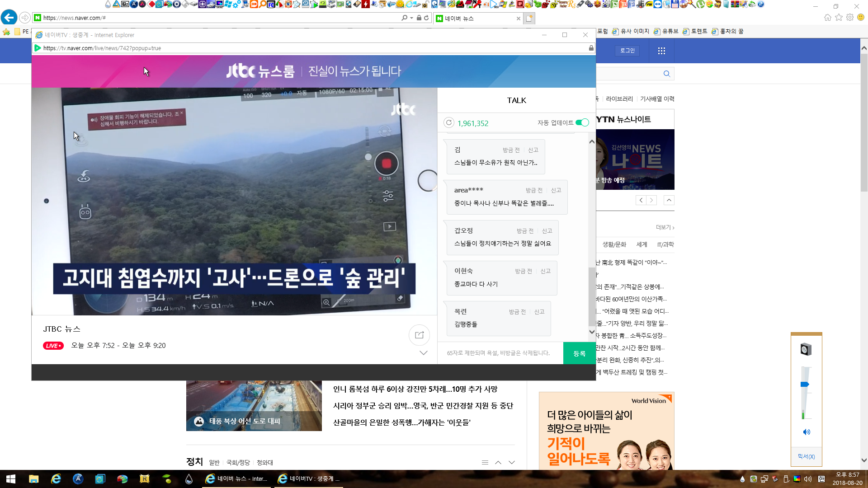Open browser tools gear icon
This screenshot has width=868, height=488.
pyautogui.click(x=850, y=17)
